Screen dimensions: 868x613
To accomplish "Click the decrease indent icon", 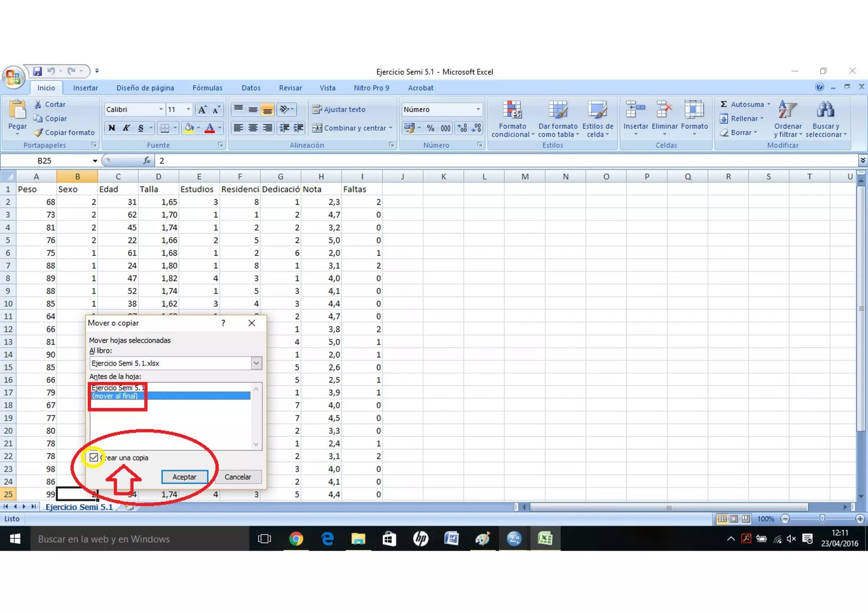I will (x=284, y=128).
